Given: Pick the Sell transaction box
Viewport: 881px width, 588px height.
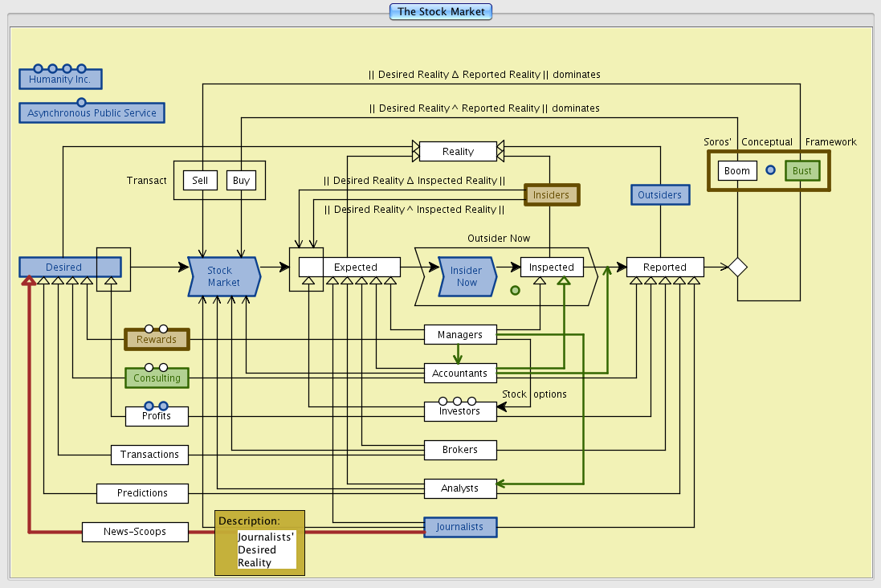Looking at the screenshot, I should click(200, 180).
